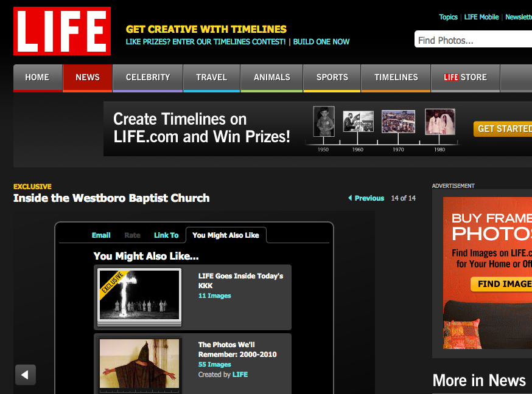The image size is (532, 394).
Task: Navigate to the TRAVEL section
Action: (x=211, y=77)
